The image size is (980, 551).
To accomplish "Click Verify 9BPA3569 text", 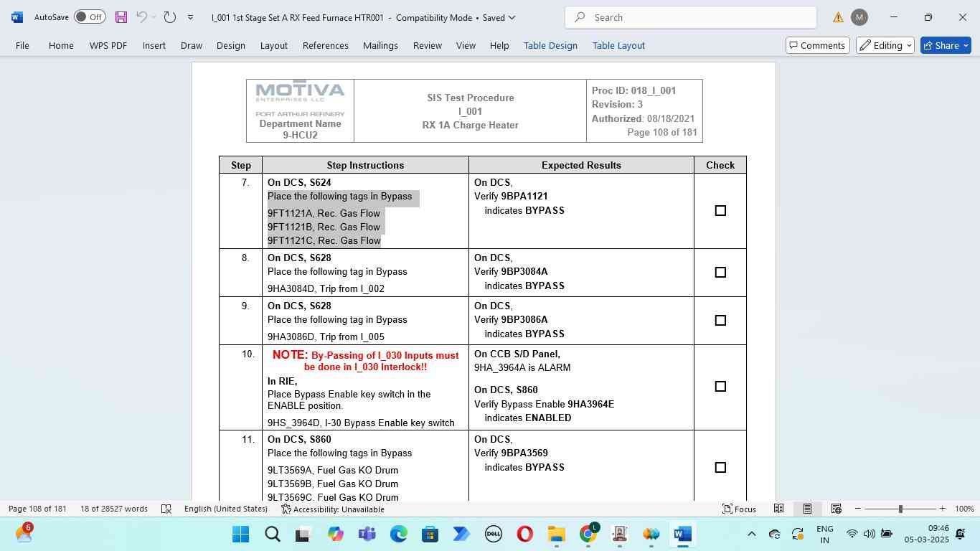I will (511, 453).
